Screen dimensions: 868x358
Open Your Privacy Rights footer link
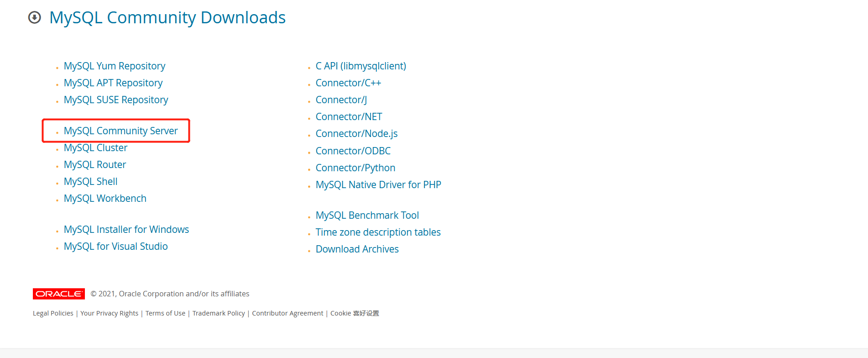tap(110, 313)
